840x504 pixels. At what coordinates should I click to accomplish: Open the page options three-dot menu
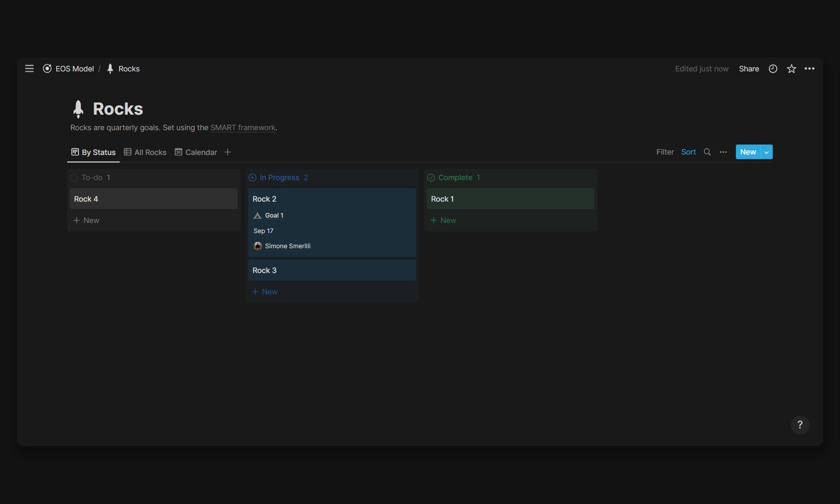coord(809,68)
